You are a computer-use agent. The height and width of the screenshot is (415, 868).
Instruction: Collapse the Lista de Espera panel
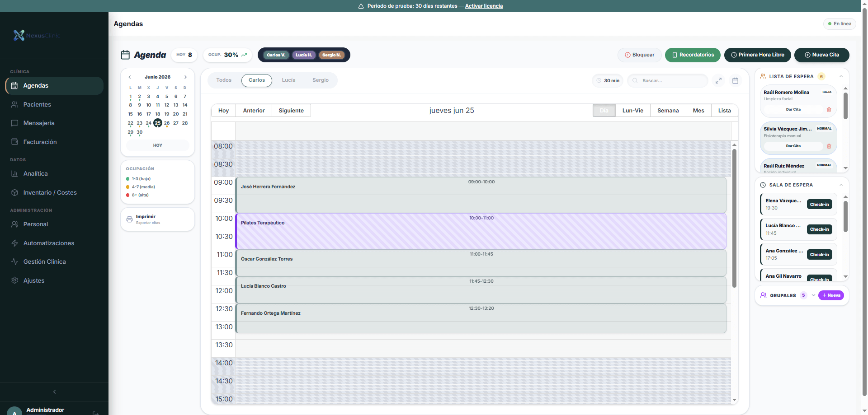tap(841, 76)
